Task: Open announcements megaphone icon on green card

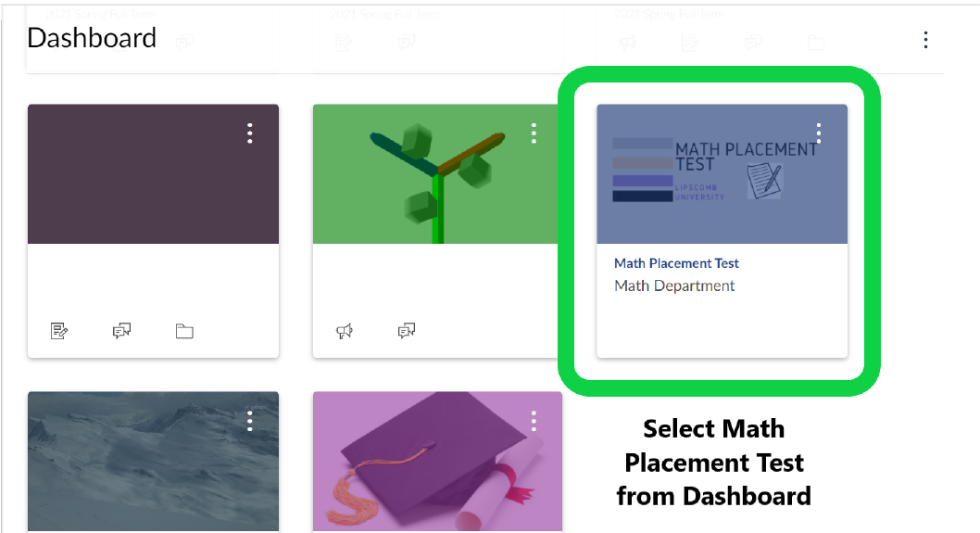Action: (x=345, y=330)
